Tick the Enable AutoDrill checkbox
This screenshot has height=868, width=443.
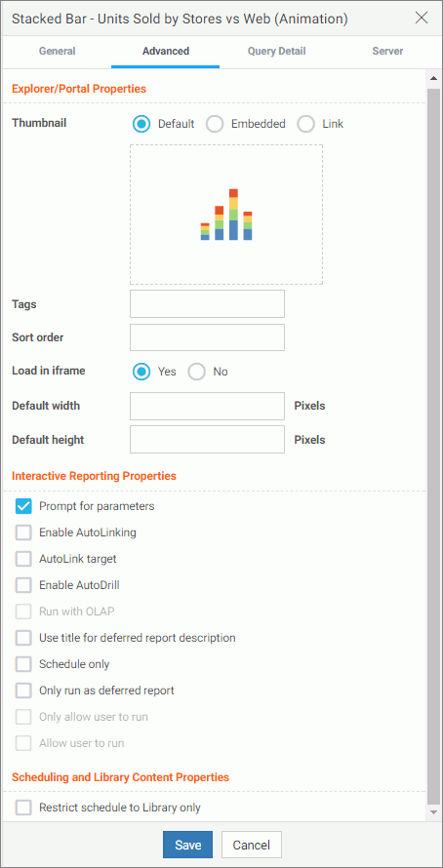pyautogui.click(x=23, y=585)
